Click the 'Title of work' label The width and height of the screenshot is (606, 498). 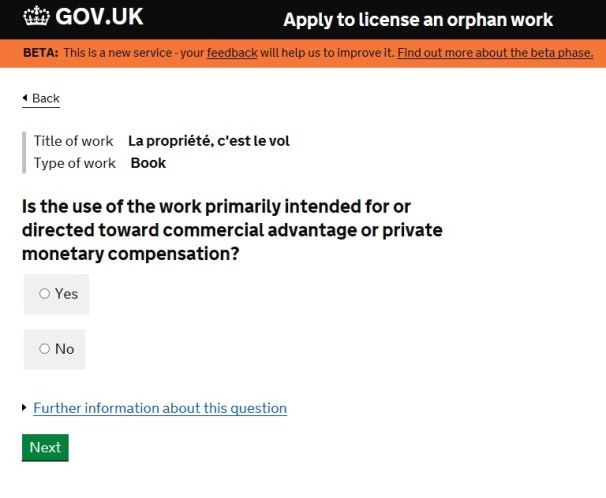tap(74, 141)
